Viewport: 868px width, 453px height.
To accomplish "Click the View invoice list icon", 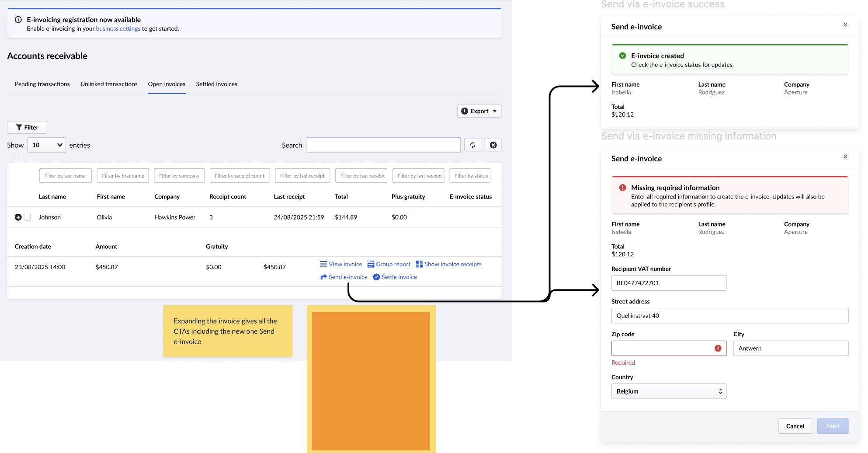I will click(x=323, y=264).
